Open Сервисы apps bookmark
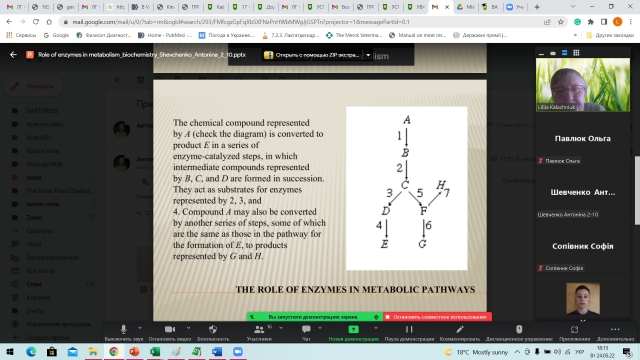The width and height of the screenshot is (640, 360). tap(21, 35)
